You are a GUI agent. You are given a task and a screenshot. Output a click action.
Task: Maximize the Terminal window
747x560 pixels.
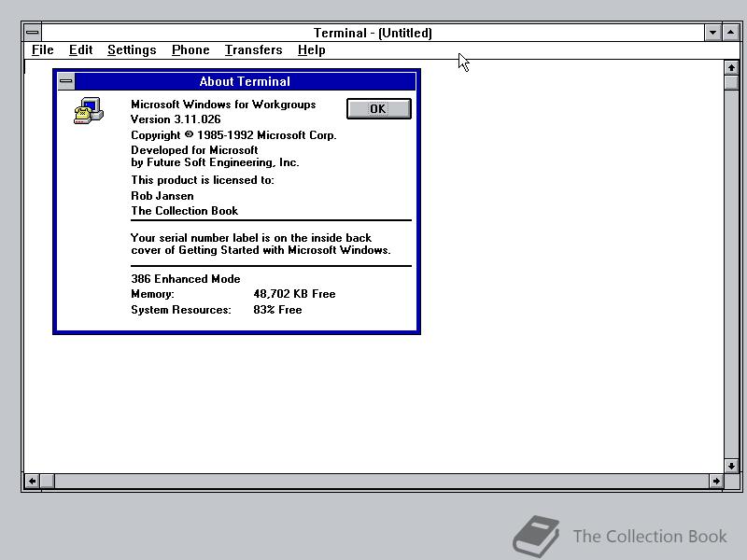pyautogui.click(x=731, y=33)
